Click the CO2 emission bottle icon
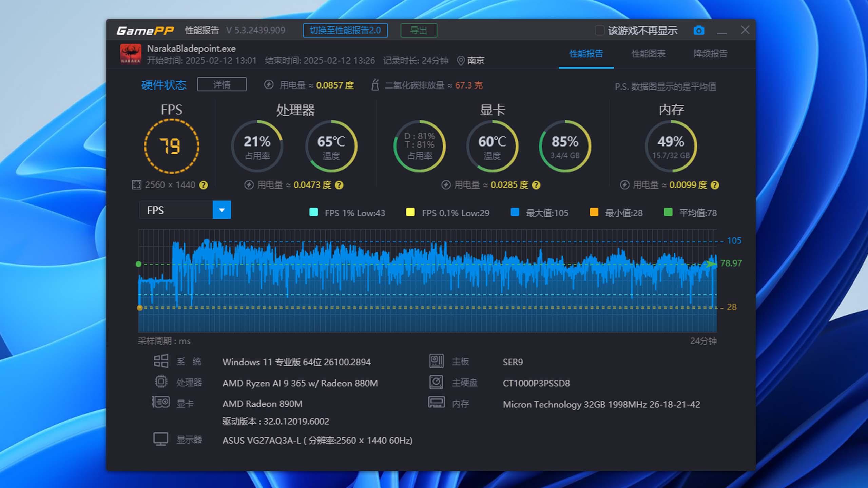The image size is (868, 488). pos(375,85)
